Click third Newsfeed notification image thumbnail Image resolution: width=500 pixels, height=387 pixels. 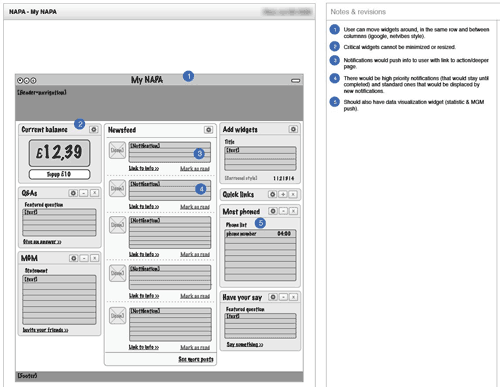[117, 225]
